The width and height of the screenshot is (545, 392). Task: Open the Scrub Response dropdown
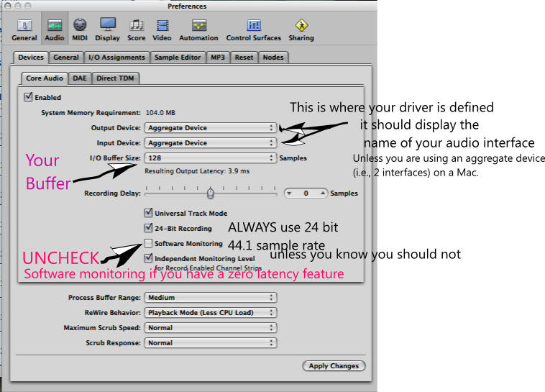point(211,343)
